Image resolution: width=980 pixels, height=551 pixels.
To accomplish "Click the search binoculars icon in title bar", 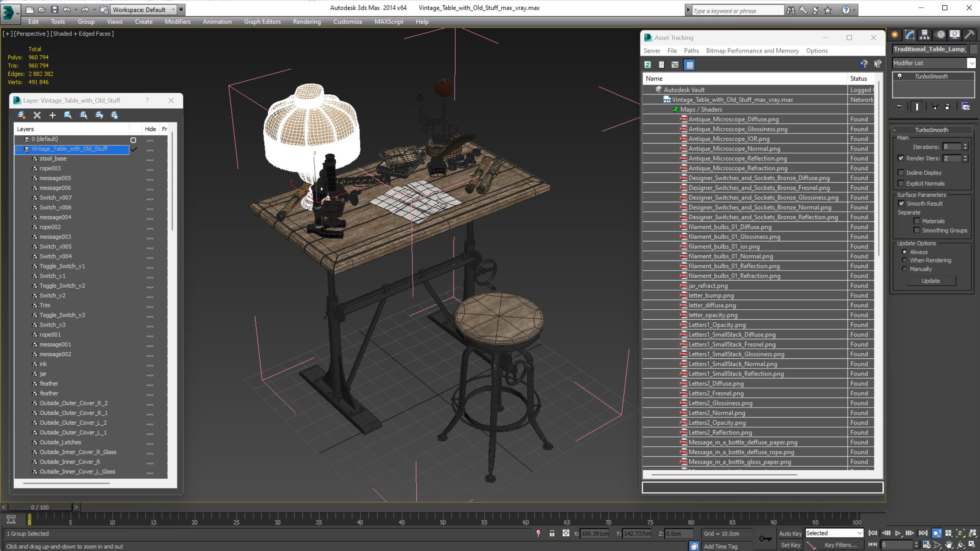I will point(790,10).
